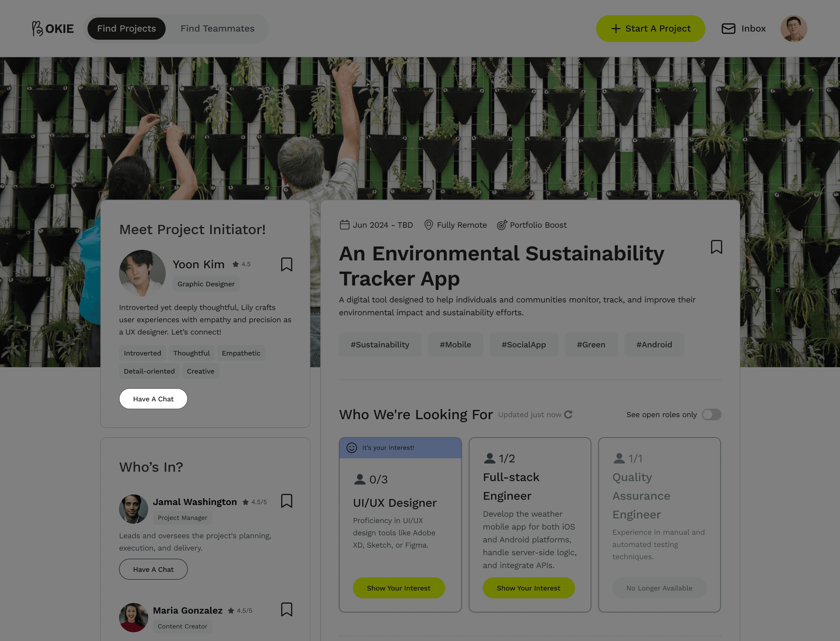Image resolution: width=840 pixels, height=641 pixels.
Task: Select the Find Projects tab
Action: [x=126, y=29]
